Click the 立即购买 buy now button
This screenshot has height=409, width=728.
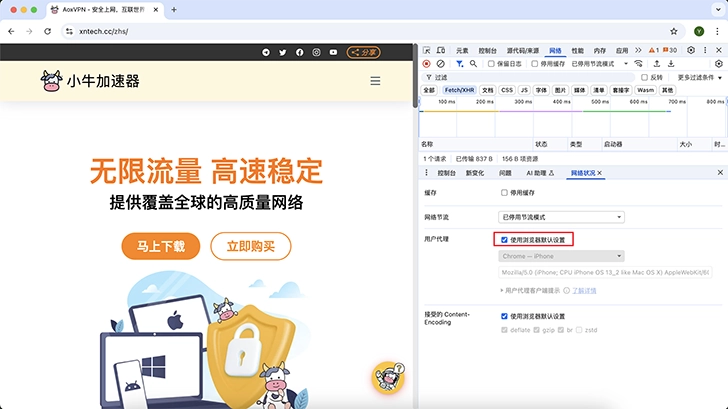pyautogui.click(x=251, y=246)
